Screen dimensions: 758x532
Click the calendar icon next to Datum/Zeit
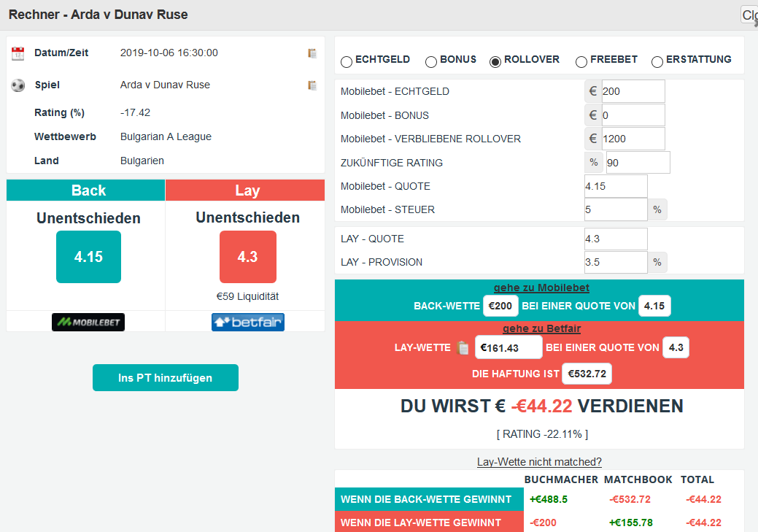point(18,53)
